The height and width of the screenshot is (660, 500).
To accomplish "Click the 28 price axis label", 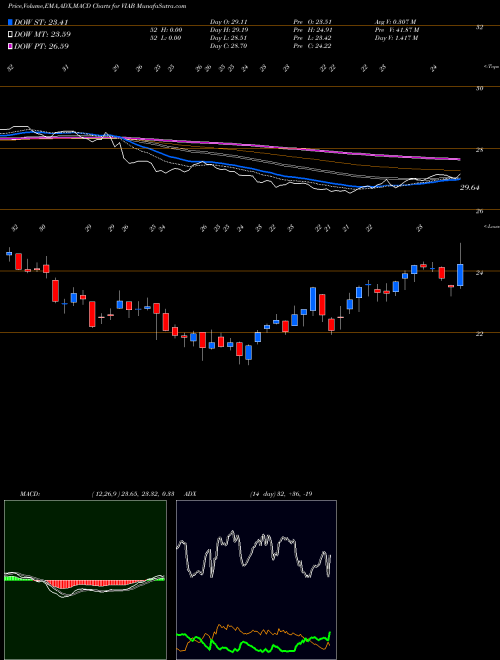I will (x=479, y=150).
